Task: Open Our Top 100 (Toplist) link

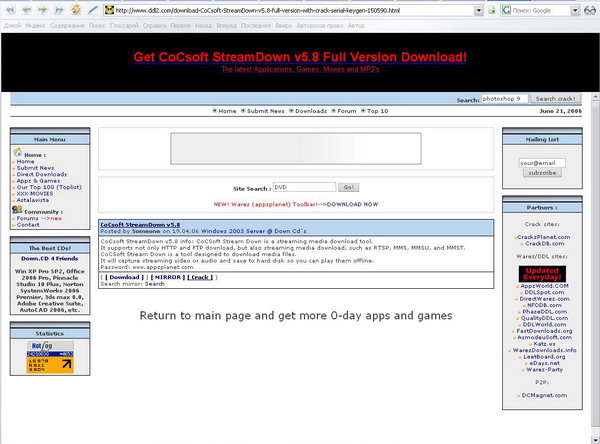Action: (49, 187)
